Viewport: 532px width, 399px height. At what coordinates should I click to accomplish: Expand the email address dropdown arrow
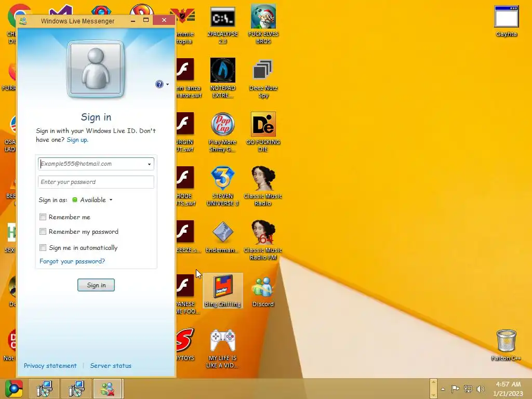point(149,164)
